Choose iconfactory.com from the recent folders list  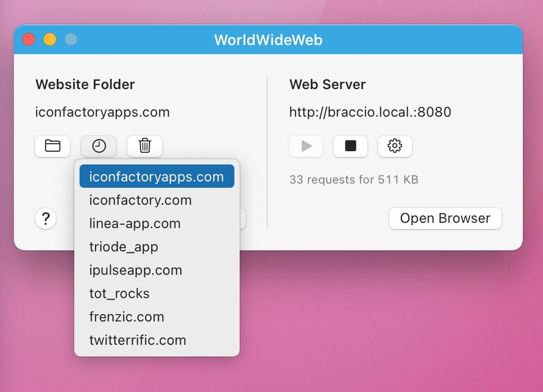pyautogui.click(x=141, y=200)
